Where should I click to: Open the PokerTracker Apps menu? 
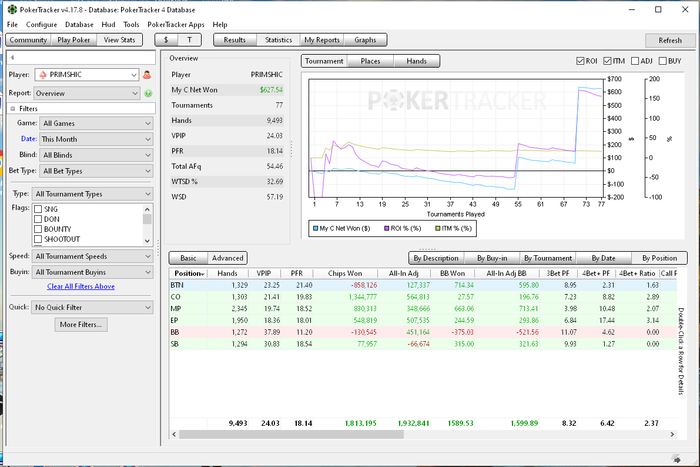tap(176, 25)
